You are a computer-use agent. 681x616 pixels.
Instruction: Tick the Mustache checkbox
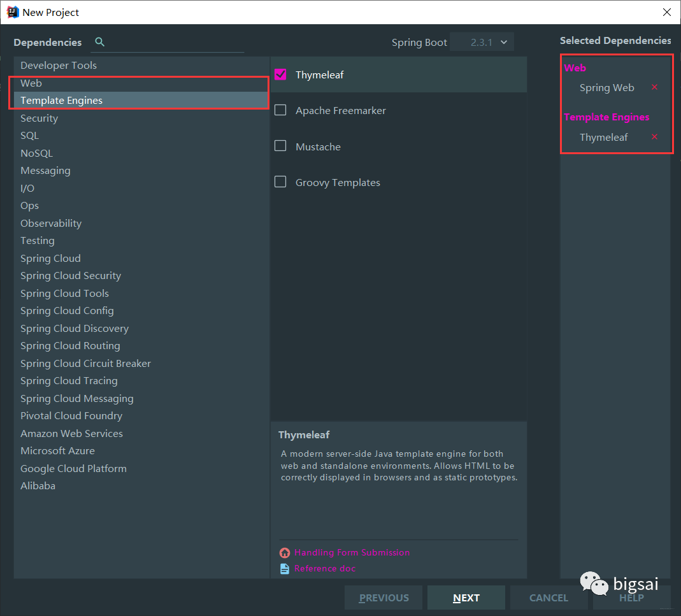(x=280, y=145)
